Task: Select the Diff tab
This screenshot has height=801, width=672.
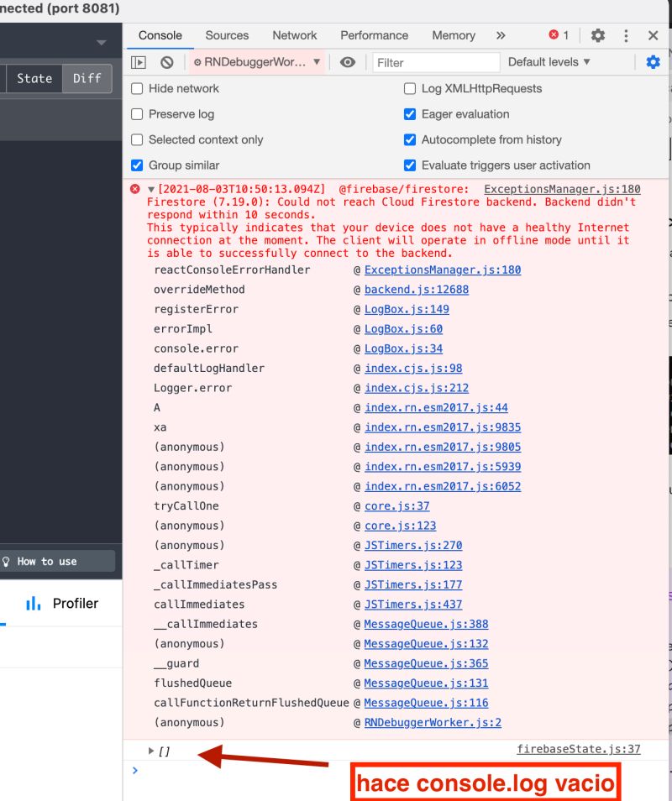Action: pyautogui.click(x=87, y=78)
